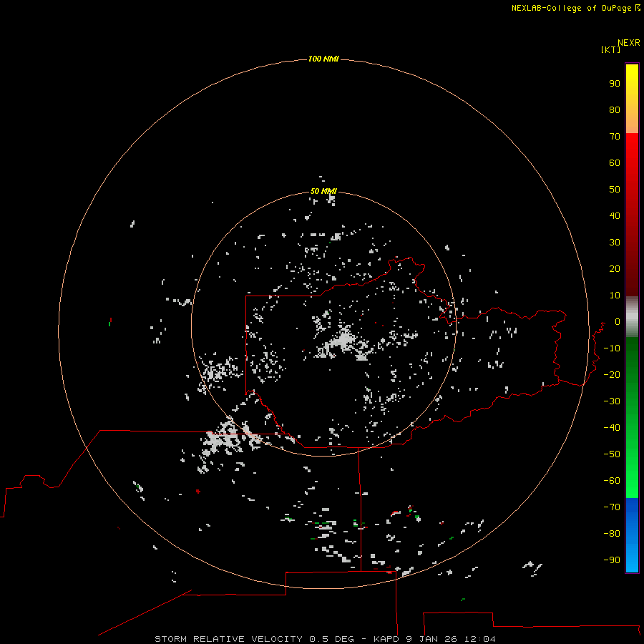Click the -70 value on velocity scale

612,507
